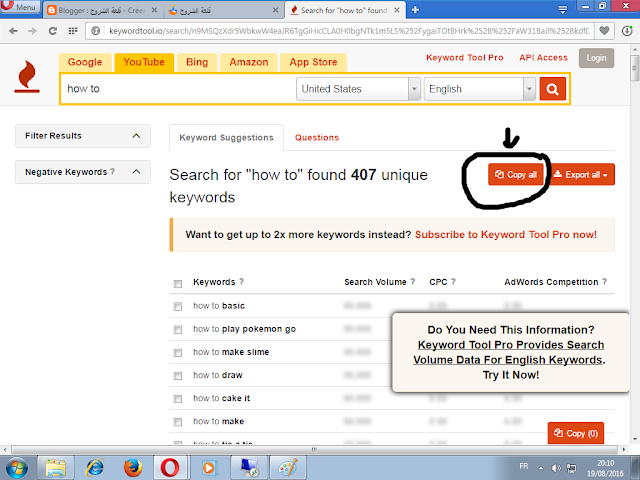The image size is (640, 480).
Task: Reload the page with the refresh icon
Action: click(53, 31)
